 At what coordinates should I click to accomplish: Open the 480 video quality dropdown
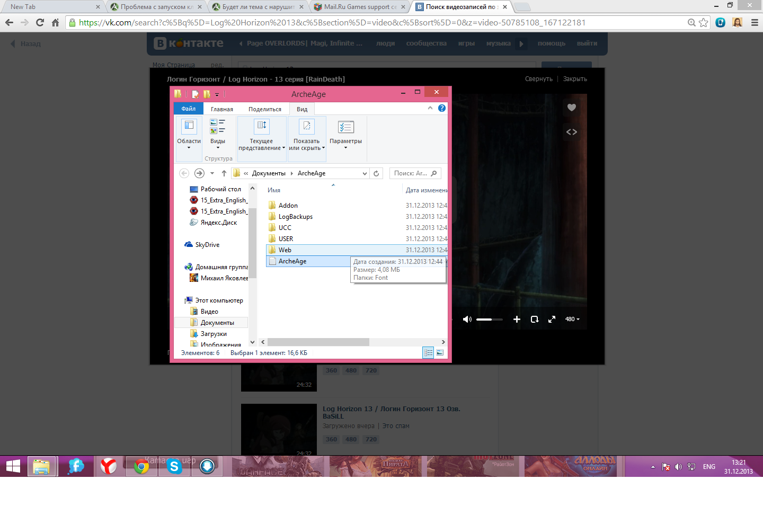pyautogui.click(x=572, y=320)
